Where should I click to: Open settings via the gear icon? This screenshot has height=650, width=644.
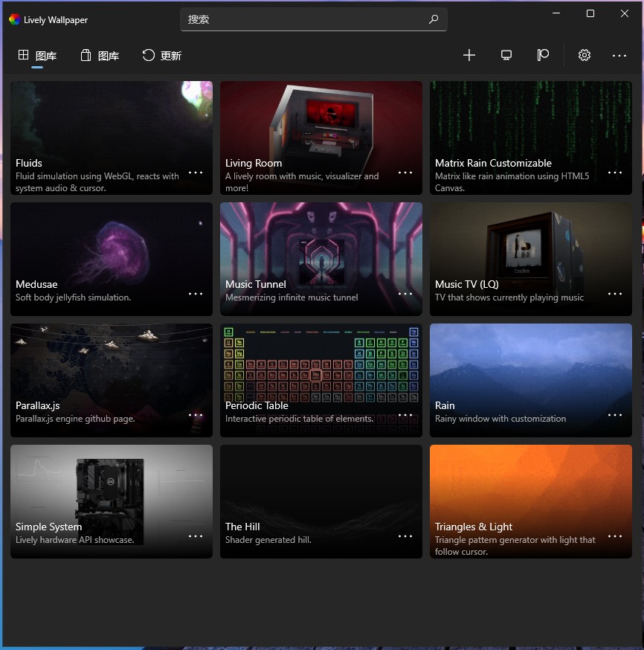coord(585,55)
